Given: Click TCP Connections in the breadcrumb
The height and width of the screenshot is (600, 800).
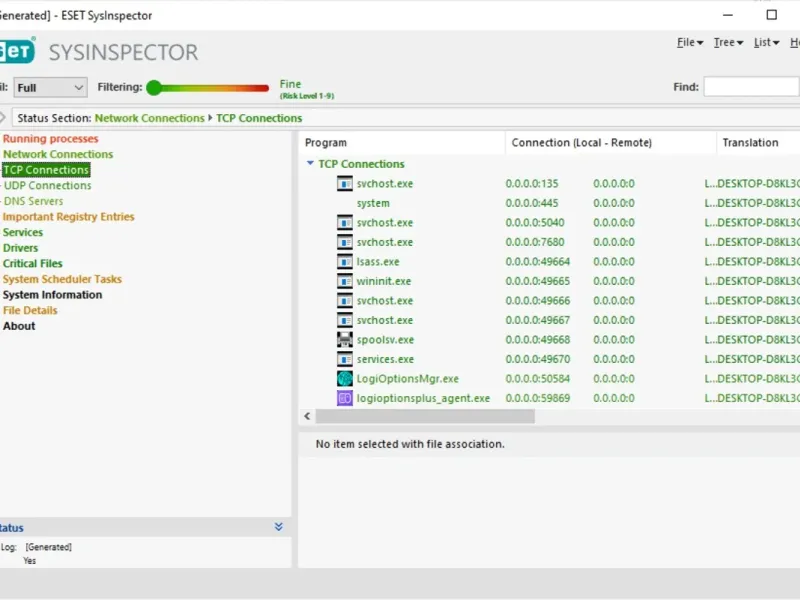Looking at the screenshot, I should pyautogui.click(x=259, y=118).
